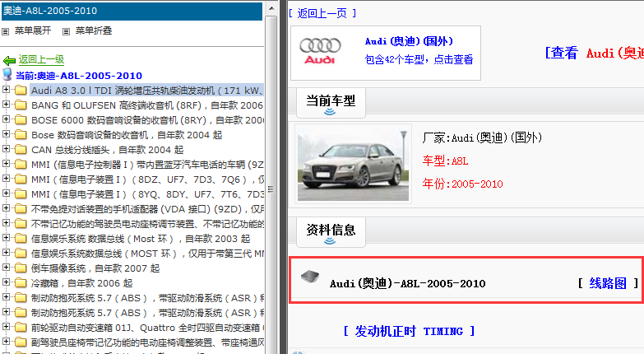Viewport: 644px width, 354px height.
Task: Click 包含42个车型，点击查看 link
Action: click(x=419, y=59)
